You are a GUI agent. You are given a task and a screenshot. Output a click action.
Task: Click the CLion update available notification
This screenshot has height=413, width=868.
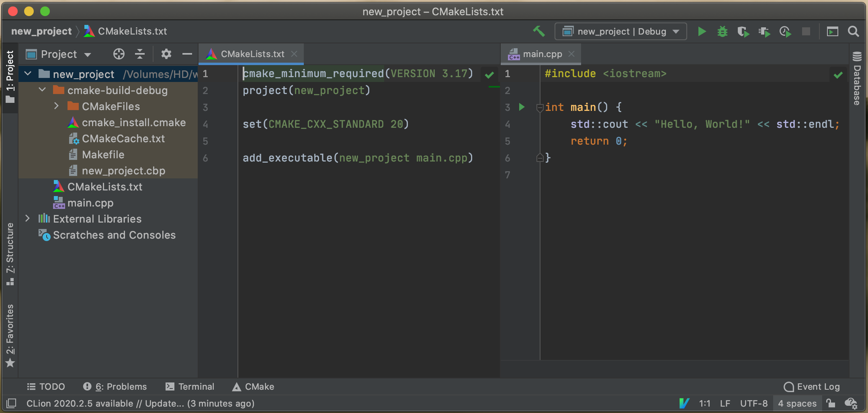(x=140, y=403)
